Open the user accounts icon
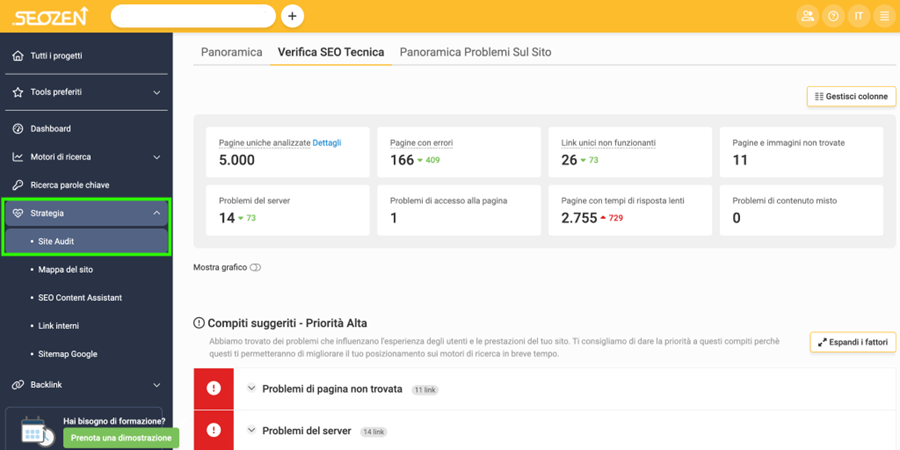 [807, 16]
